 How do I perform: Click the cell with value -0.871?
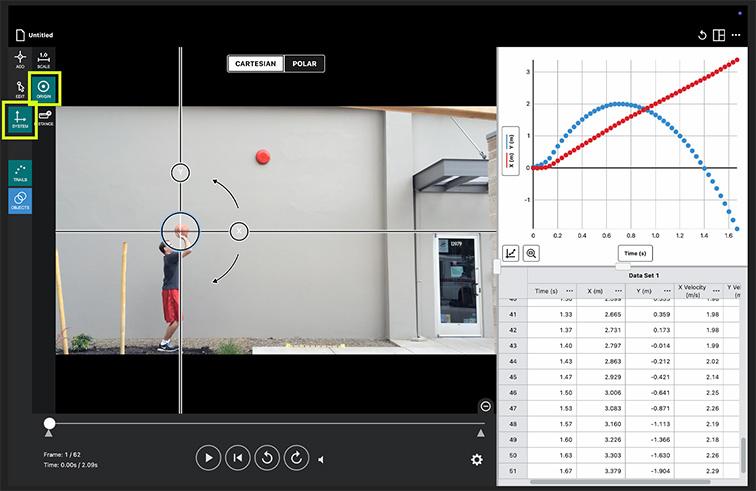click(x=650, y=409)
